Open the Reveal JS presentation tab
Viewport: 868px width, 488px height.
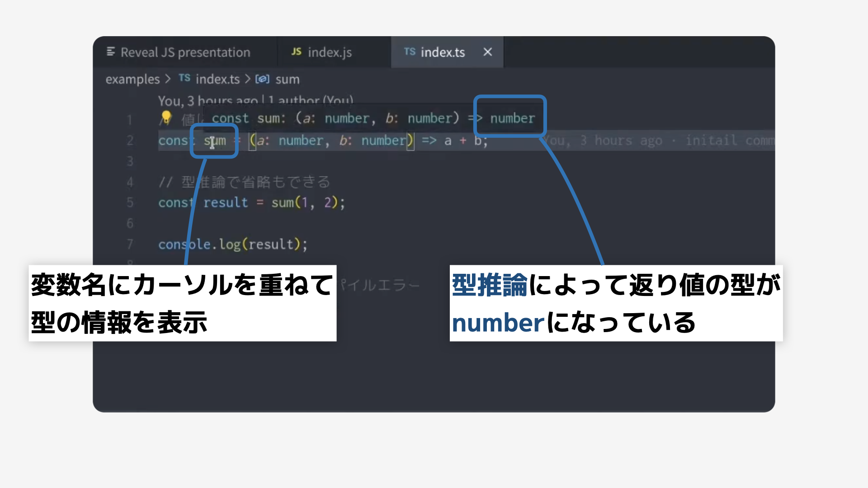185,52
